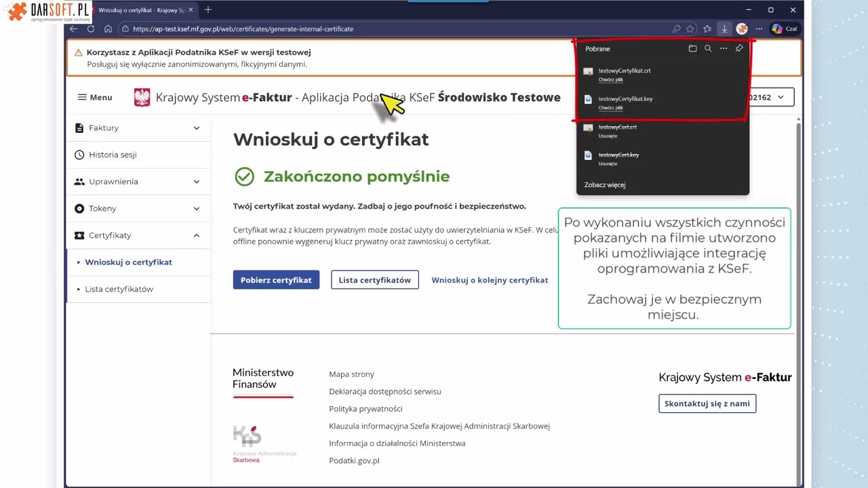Click the browser address bar URL

tap(243, 29)
